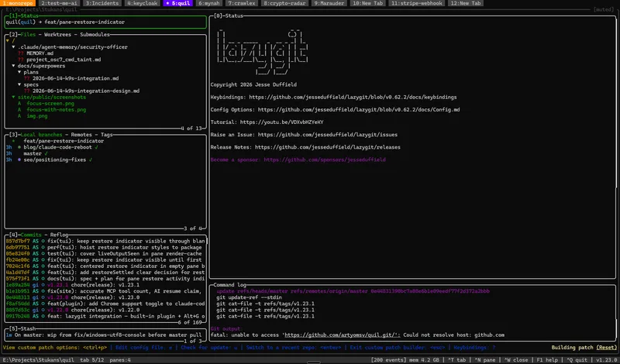
Task: Select commit 857d7bf7 fix(tui)
Action: [x=105, y=241]
